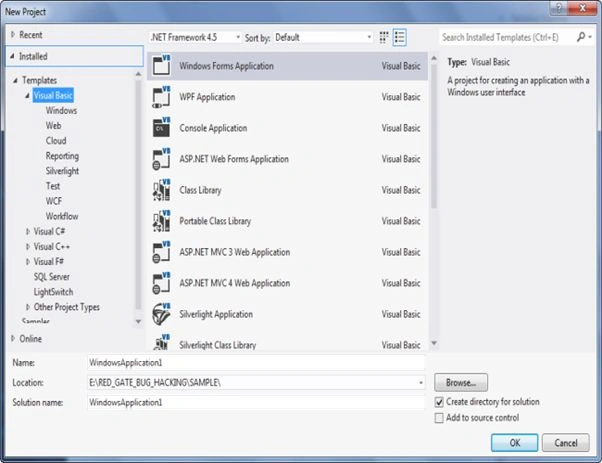Viewport: 602px width, 463px height.
Task: Click the template tree scroll down arrow
Action: coord(138,321)
